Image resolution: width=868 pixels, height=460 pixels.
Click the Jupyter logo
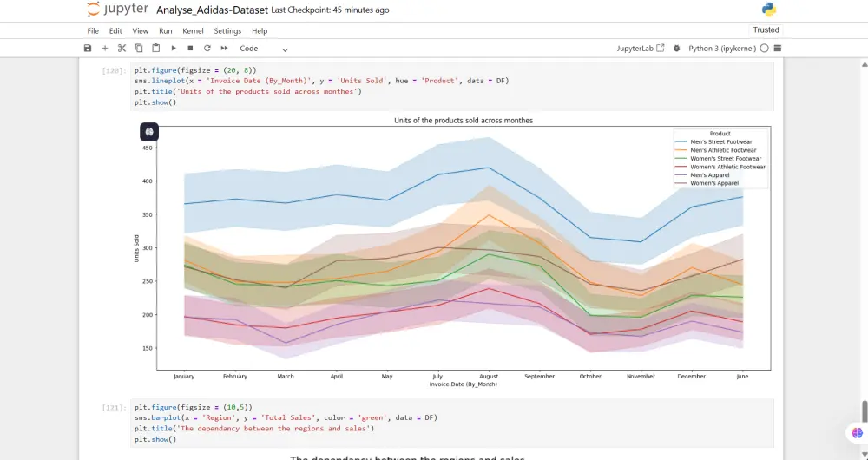click(117, 10)
